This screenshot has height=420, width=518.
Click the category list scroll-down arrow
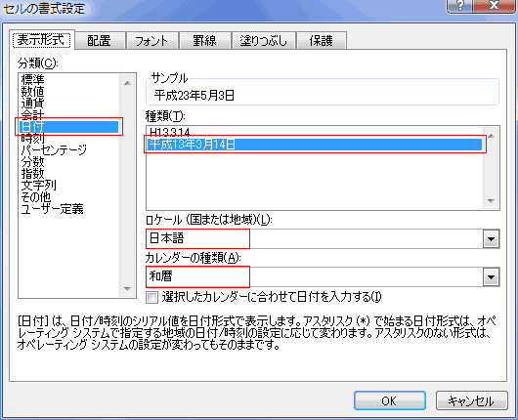tap(127, 289)
